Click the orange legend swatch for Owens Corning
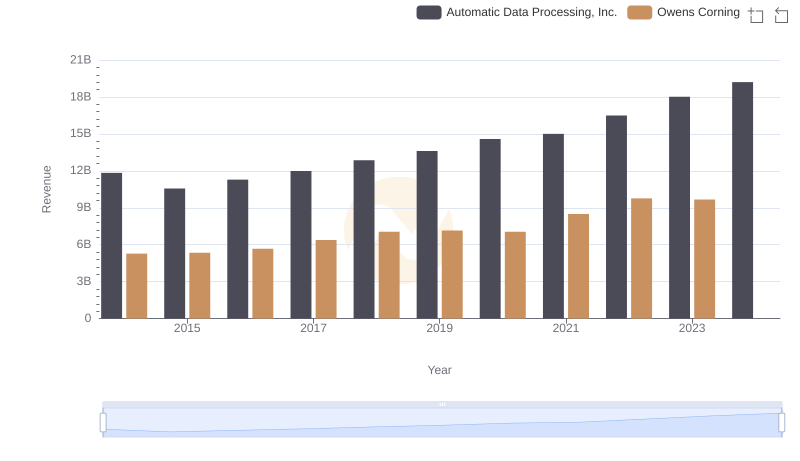The image size is (800, 461). click(x=639, y=12)
